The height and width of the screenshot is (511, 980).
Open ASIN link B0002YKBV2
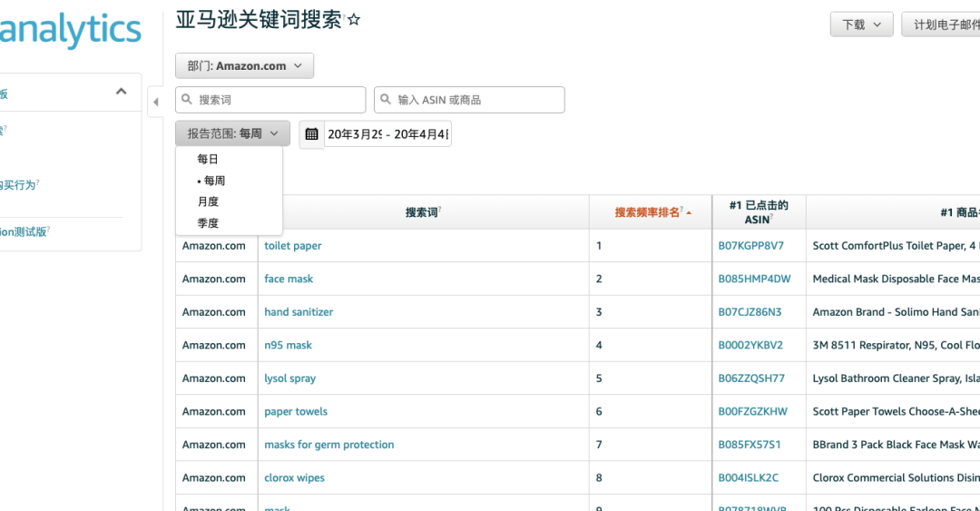(x=750, y=345)
